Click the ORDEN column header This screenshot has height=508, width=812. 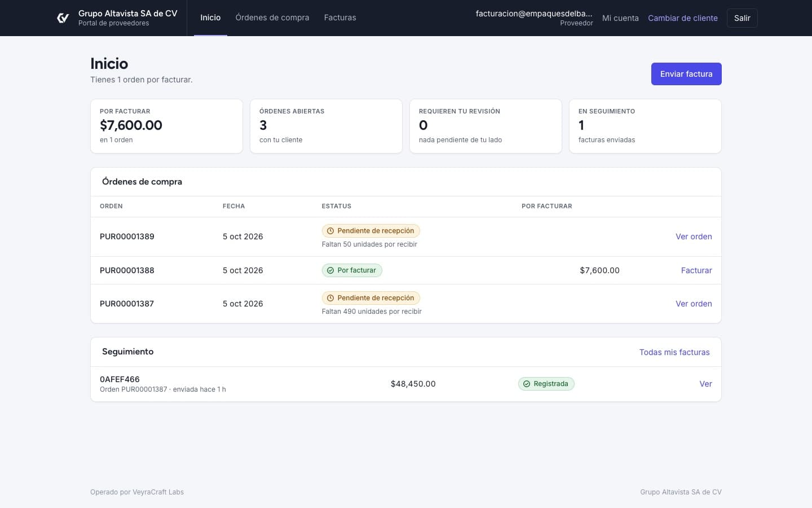click(x=111, y=206)
